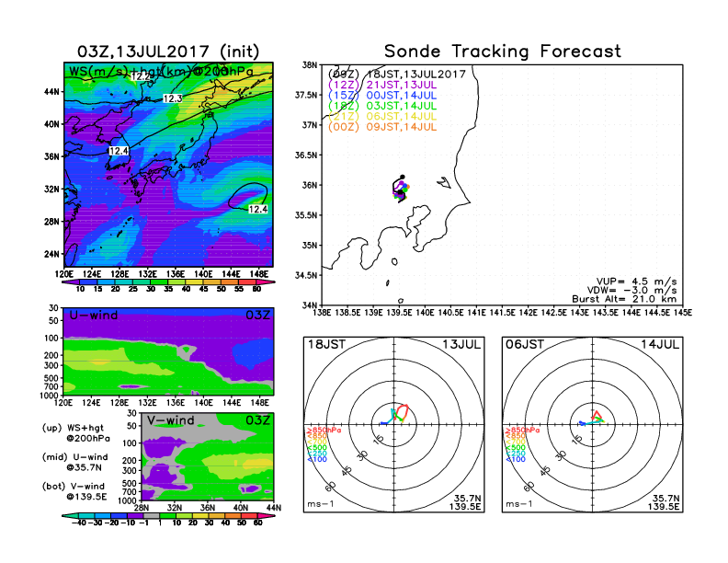Click "<100" legend in 18JST hodograph

317,459
